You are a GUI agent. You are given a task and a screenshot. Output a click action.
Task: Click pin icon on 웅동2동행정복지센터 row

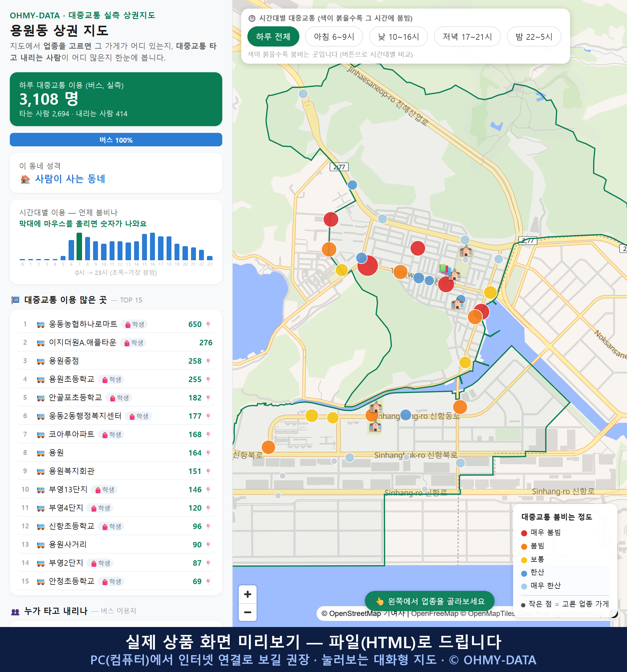(208, 416)
